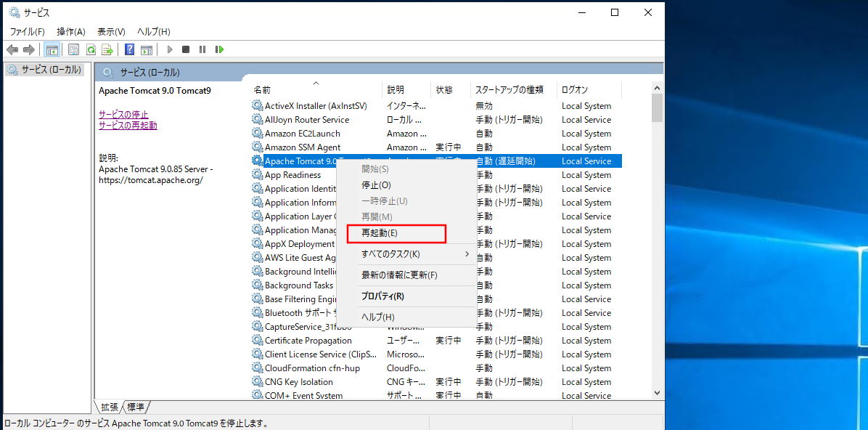Image resolution: width=868 pixels, height=430 pixels.
Task: Click the Export List toolbar icon
Action: [107, 49]
